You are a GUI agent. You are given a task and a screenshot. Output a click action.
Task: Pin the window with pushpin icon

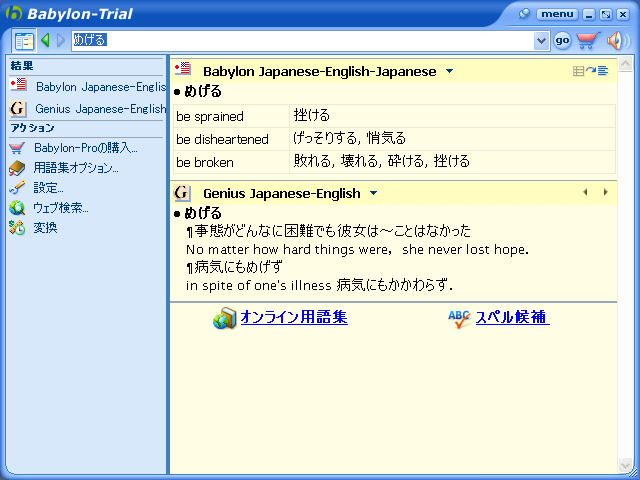524,14
